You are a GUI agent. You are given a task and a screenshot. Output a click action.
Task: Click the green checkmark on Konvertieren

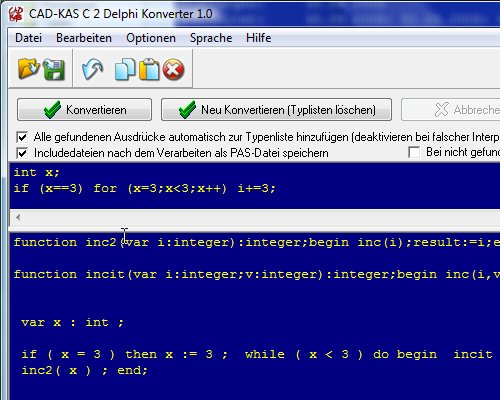(52, 110)
